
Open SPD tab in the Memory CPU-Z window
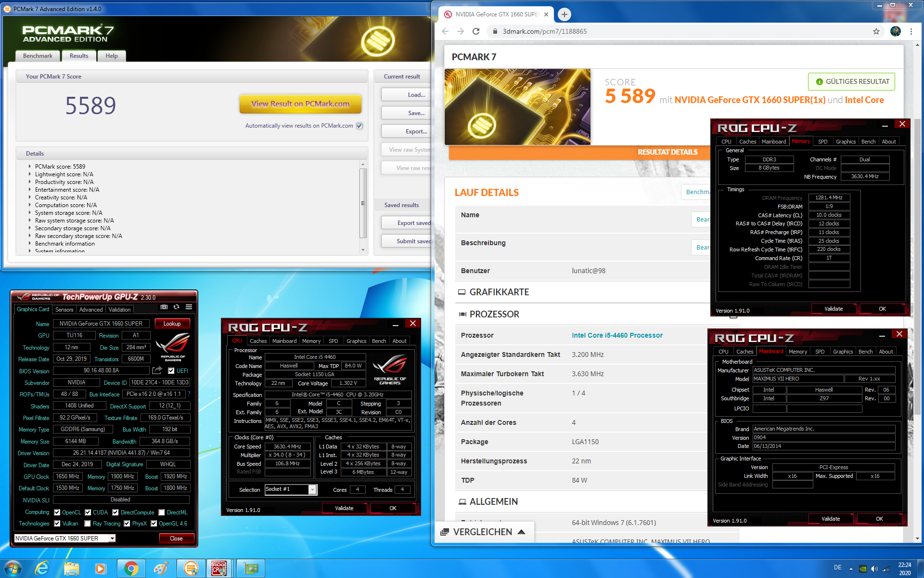click(823, 142)
